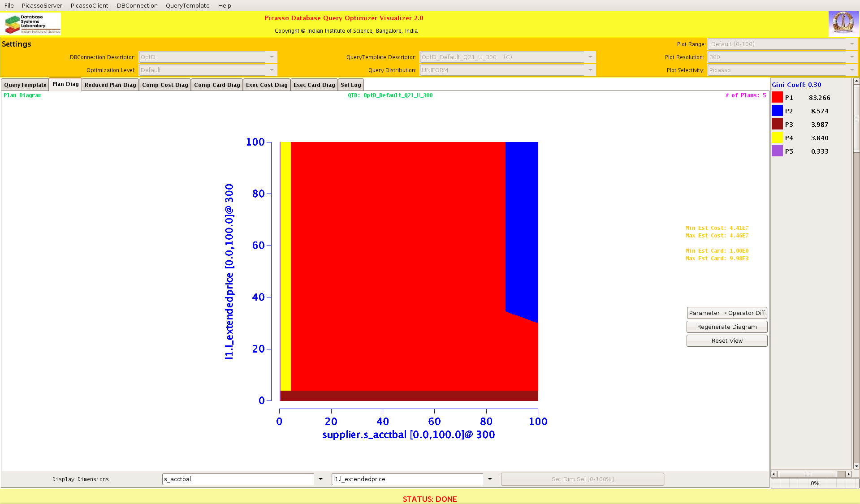Select the purple P5 plan swatch
This screenshot has width=860, height=504.
pos(777,151)
